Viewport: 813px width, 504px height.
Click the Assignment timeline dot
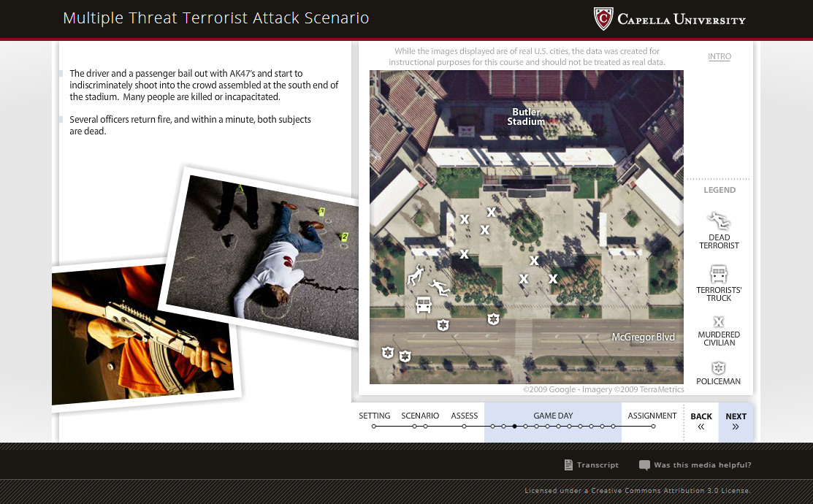pos(653,427)
